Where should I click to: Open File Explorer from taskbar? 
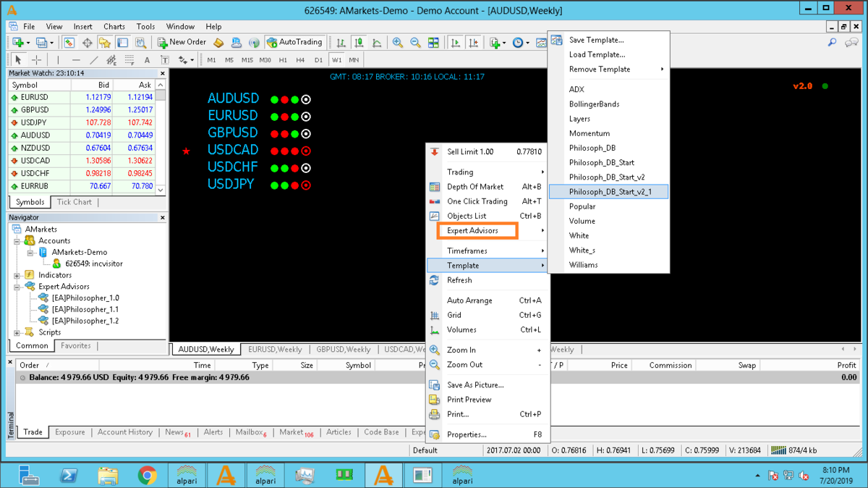pos(108,476)
